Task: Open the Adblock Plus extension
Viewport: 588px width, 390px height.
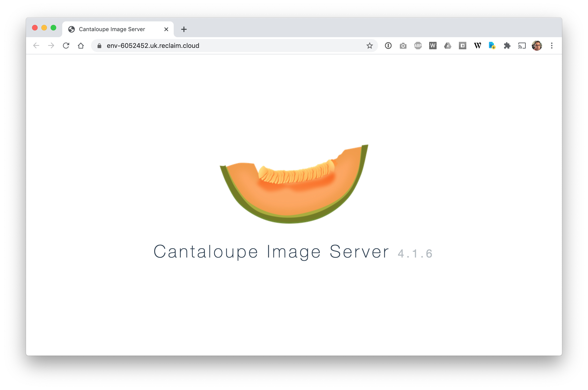Action: 418,46
